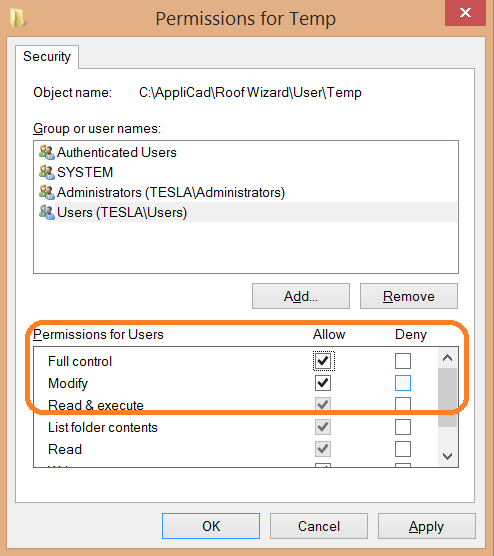494x556 pixels.
Task: Click the Administrators group icon
Action: click(x=46, y=192)
